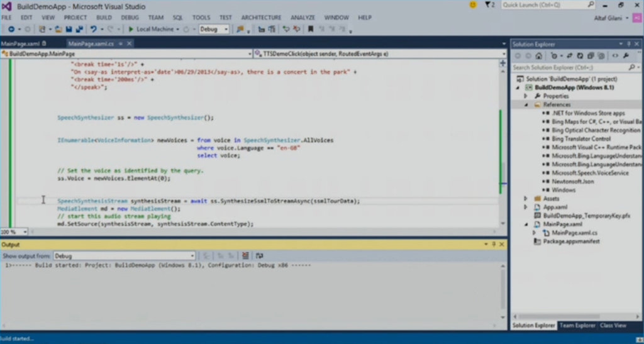Click the Properties wrench icon in Solution Explorer toolbar
This screenshot has height=344, width=644.
coord(626,56)
